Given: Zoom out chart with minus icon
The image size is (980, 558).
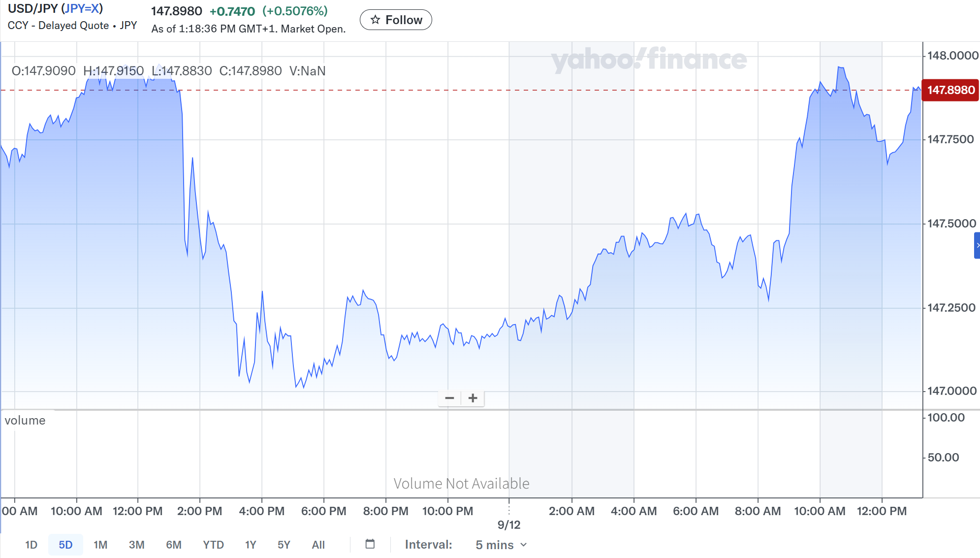Looking at the screenshot, I should tap(449, 398).
